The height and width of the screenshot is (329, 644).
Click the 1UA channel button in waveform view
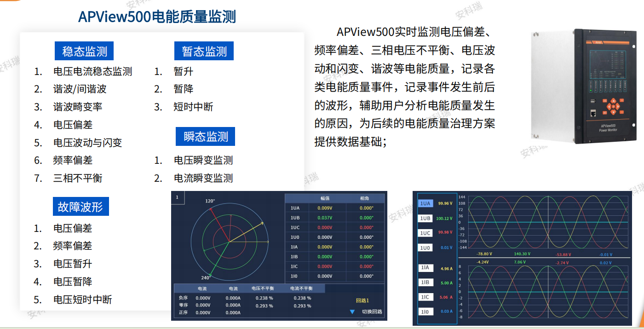[x=425, y=203]
